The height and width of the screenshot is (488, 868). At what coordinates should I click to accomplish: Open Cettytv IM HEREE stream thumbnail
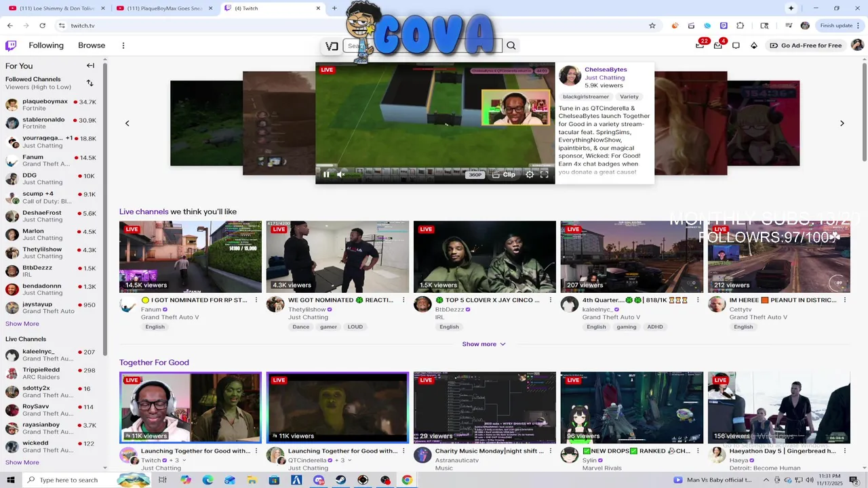(x=779, y=257)
